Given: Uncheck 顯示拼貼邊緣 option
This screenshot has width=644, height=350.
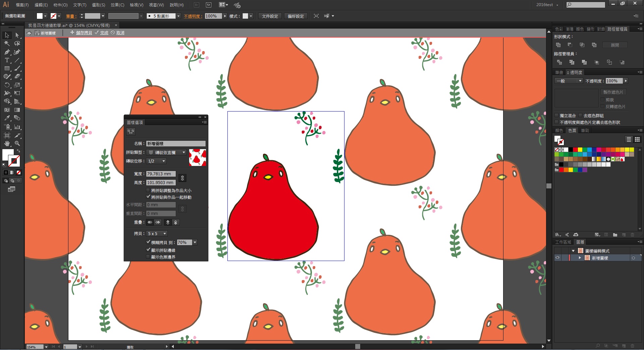Looking at the screenshot, I should (x=148, y=250).
